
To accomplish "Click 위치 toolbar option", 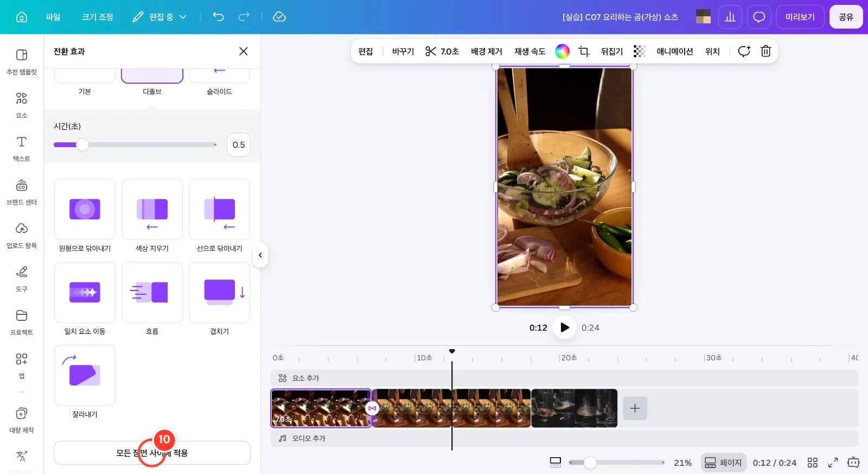I will pos(712,51).
